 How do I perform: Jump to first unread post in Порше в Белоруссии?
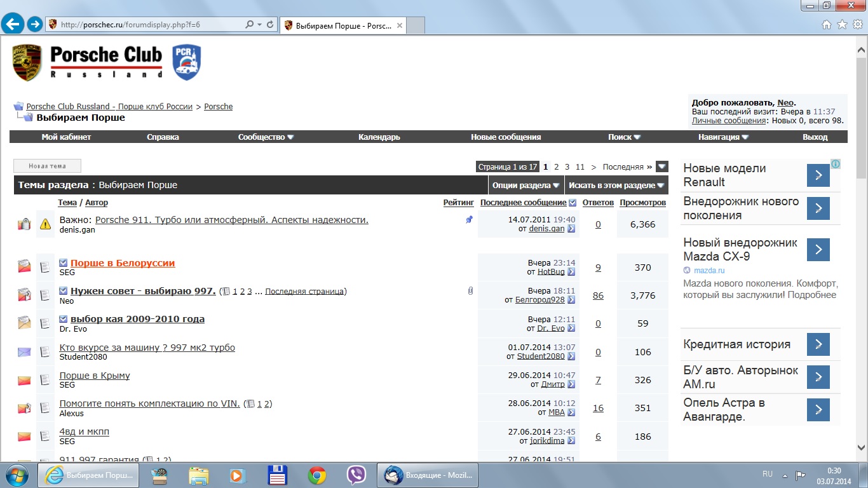64,263
